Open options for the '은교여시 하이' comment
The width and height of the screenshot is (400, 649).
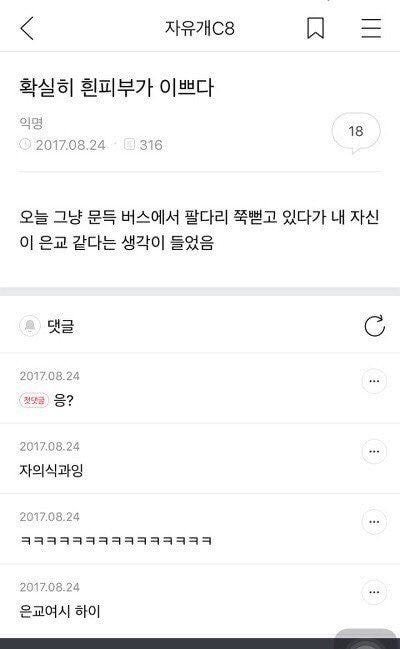tap(374, 592)
